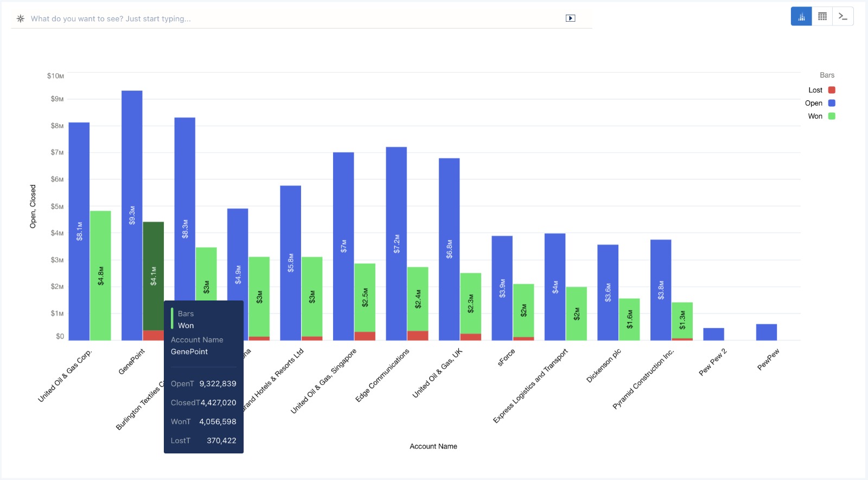
Task: Toggle the Open series legend label
Action: coord(813,103)
